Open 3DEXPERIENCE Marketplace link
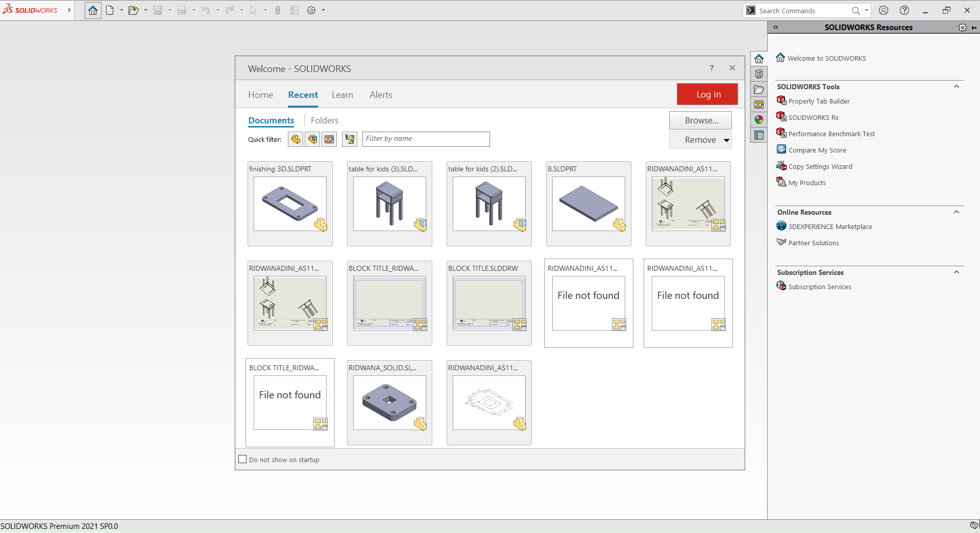Viewport: 980px width, 533px height. pyautogui.click(x=830, y=227)
